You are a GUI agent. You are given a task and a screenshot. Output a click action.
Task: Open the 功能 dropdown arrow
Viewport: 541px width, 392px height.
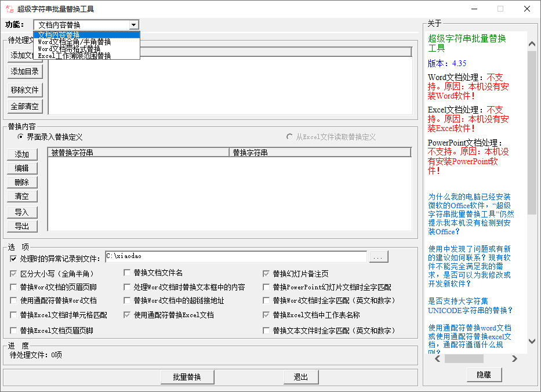pyautogui.click(x=134, y=25)
